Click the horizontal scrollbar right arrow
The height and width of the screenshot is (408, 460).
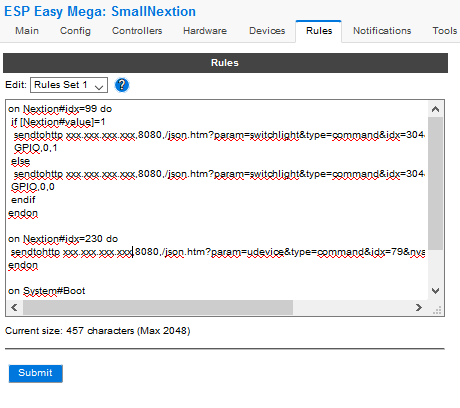[419, 307]
